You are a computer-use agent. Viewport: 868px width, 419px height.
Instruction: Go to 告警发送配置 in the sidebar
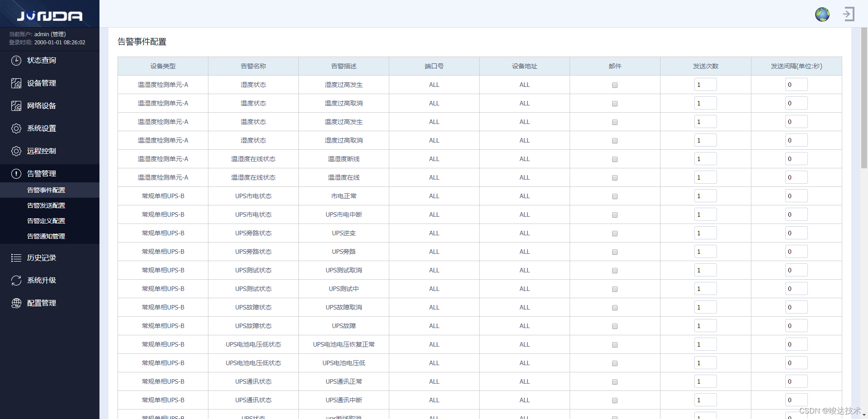coord(50,205)
